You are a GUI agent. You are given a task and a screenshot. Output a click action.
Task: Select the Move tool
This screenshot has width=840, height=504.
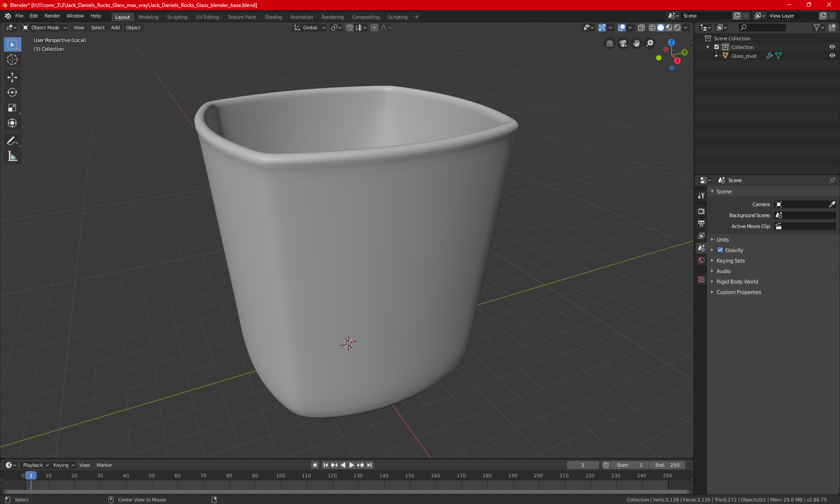(12, 77)
